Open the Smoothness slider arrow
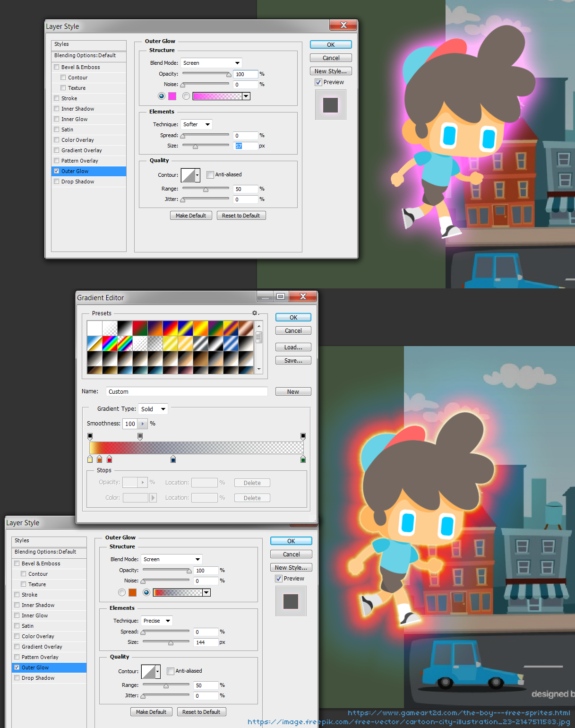Viewport: 575px width, 728px height. tap(142, 424)
